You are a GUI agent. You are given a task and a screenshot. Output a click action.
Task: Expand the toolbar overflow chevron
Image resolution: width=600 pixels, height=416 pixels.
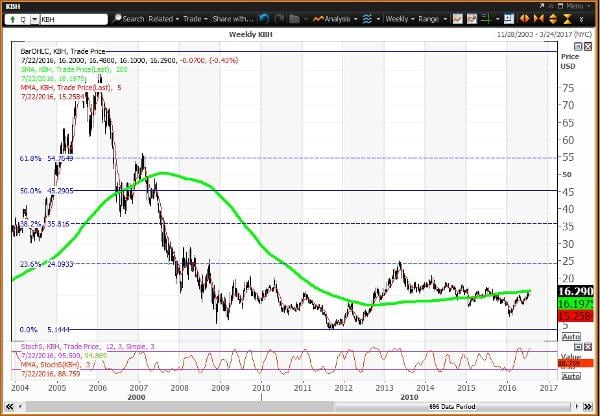click(x=582, y=19)
